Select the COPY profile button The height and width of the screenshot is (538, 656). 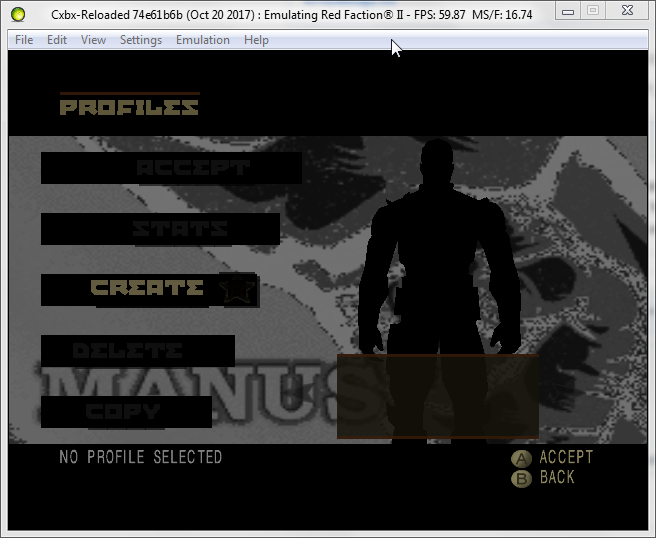pyautogui.click(x=126, y=412)
